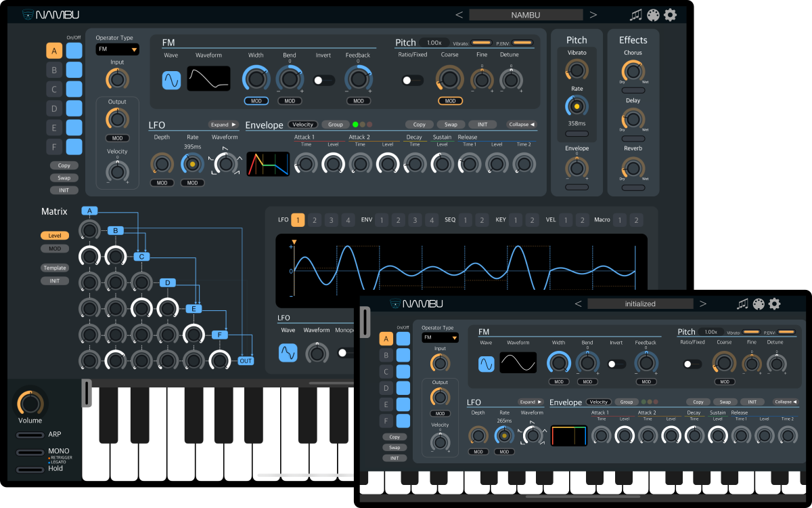Click FM sine Wave icon, NAMBU-preset window

coord(172,80)
